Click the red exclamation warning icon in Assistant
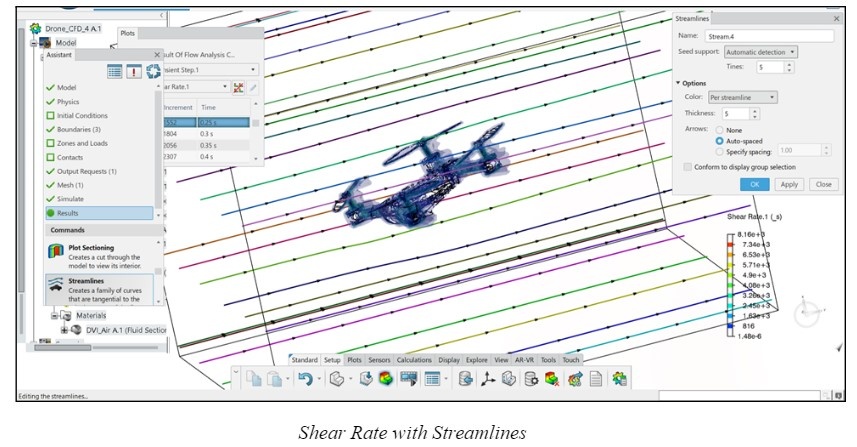This screenshot has height=447, width=857. click(x=134, y=71)
